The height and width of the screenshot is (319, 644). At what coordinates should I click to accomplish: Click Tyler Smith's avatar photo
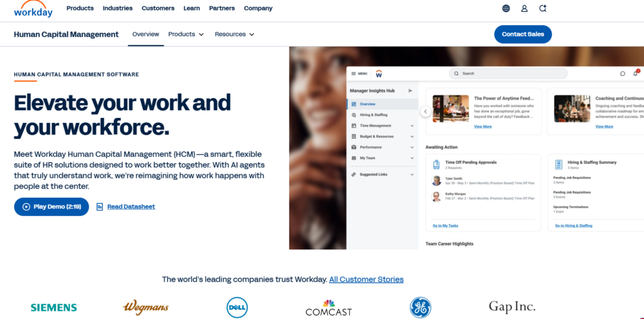coord(436,181)
